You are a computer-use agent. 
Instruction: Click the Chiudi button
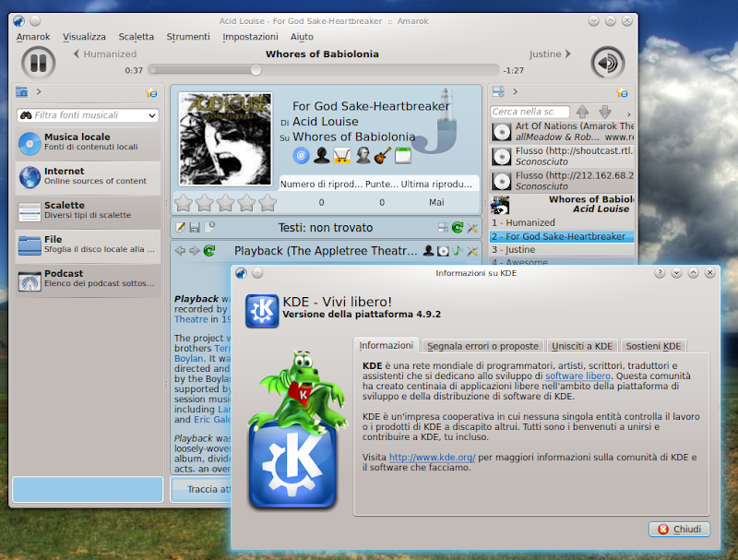click(x=679, y=530)
